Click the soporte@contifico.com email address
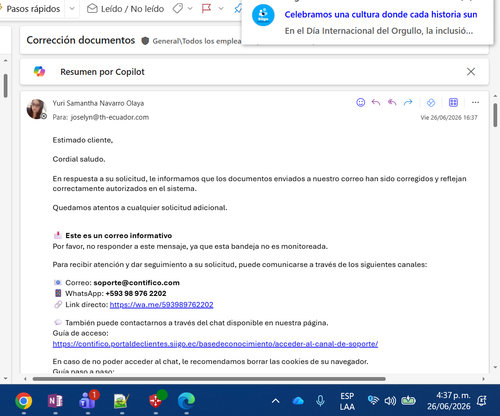 pyautogui.click(x=136, y=283)
